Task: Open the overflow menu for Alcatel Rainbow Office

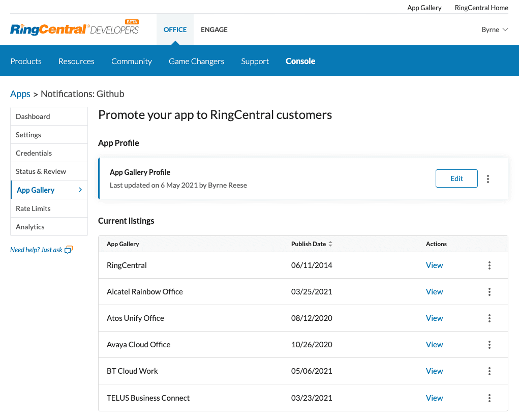Action: pos(489,291)
